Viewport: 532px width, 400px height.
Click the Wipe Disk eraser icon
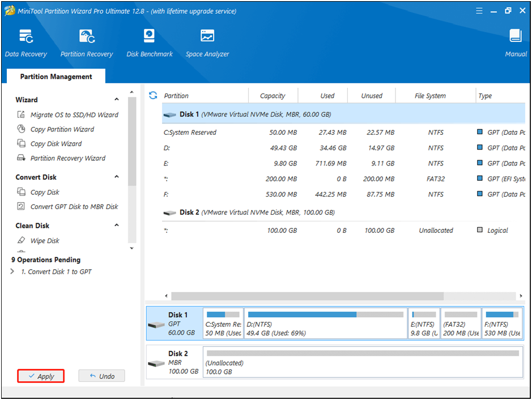coord(21,240)
